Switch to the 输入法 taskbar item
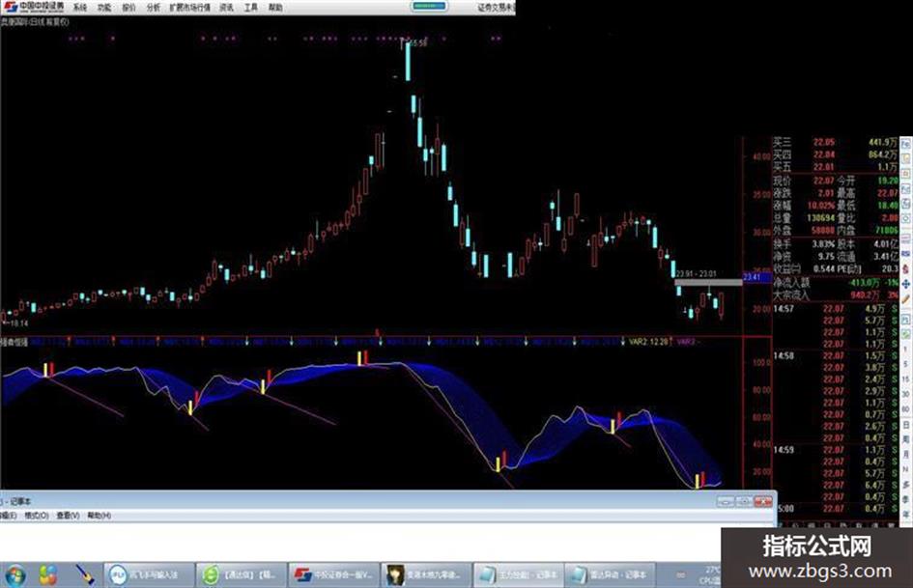Screen dimensions: 913x588 tap(149, 575)
